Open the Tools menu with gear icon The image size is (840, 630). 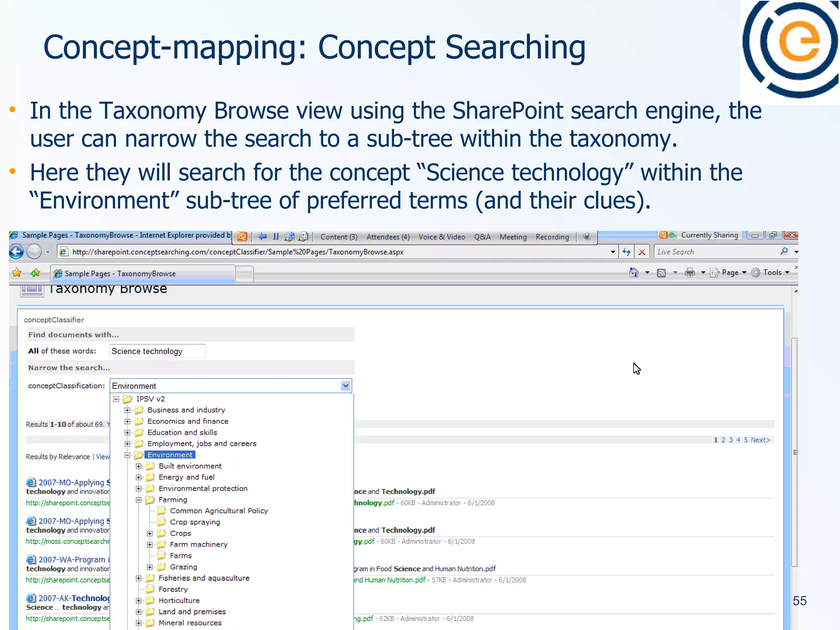pos(770,272)
